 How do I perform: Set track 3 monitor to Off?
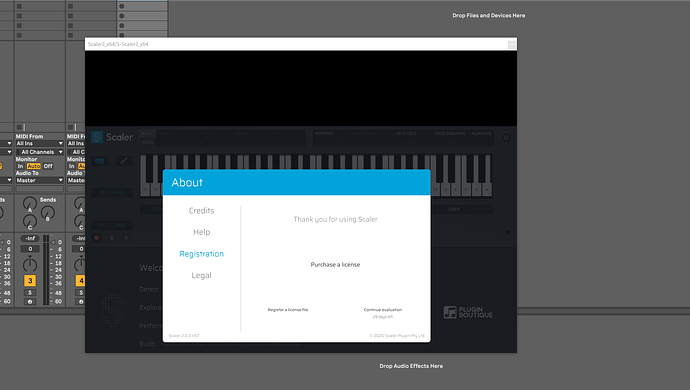pyautogui.click(x=48, y=166)
